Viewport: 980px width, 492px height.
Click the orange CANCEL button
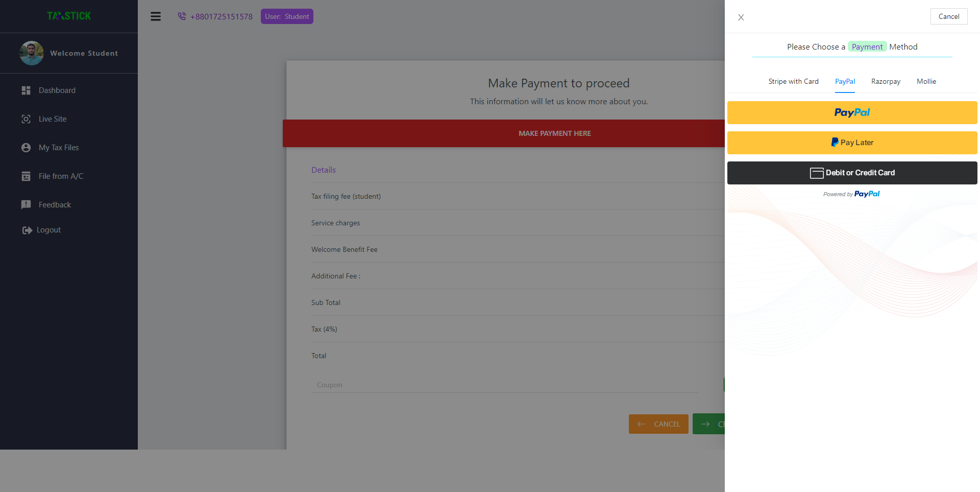point(658,424)
